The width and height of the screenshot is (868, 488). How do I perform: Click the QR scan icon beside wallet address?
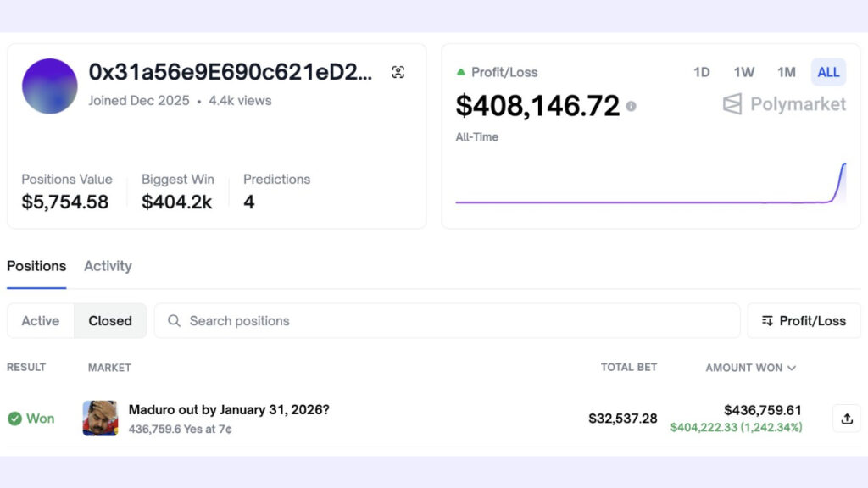click(398, 73)
